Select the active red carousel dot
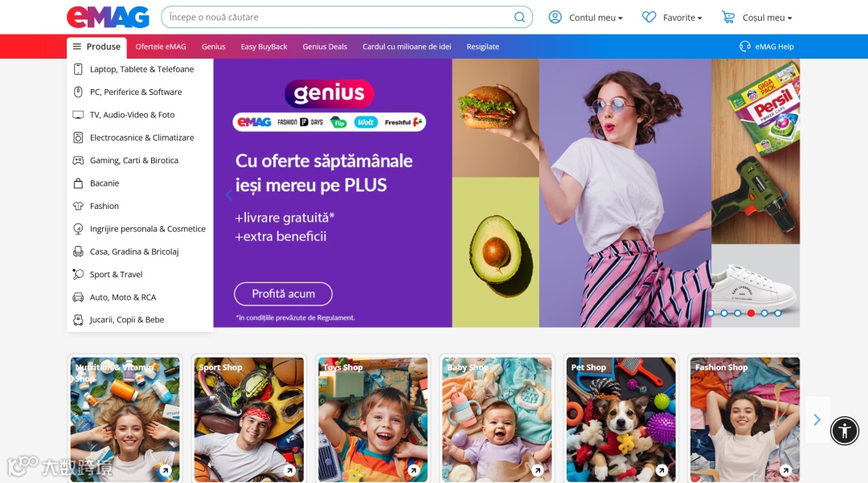Viewport: 868px width, 483px height. coord(751,313)
